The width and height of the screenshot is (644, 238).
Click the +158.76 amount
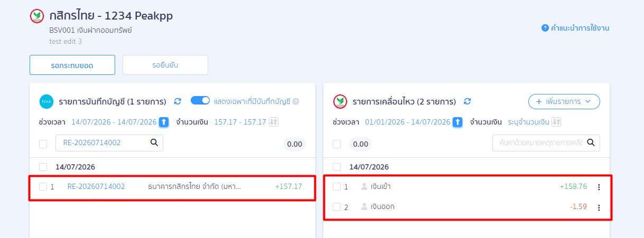[573, 186]
